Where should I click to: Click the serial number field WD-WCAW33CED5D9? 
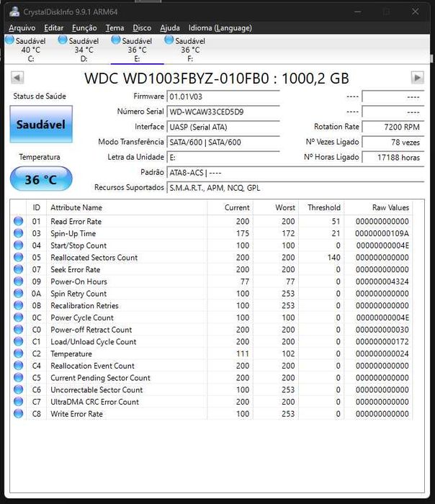223,112
